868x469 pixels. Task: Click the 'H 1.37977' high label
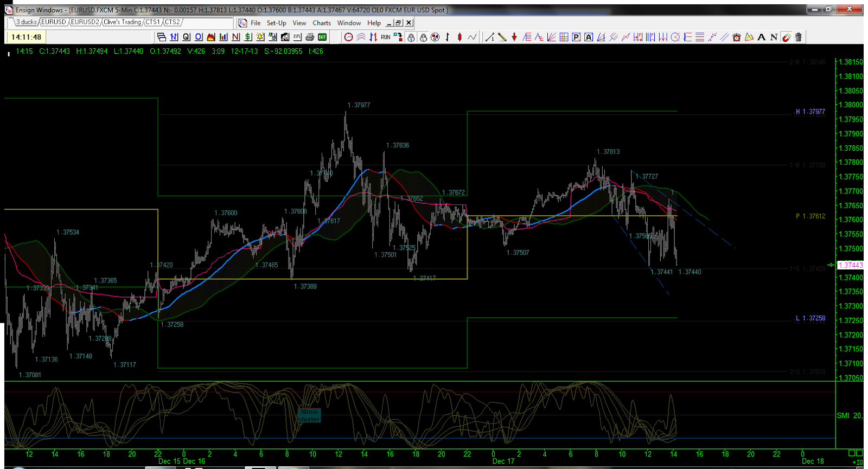(x=810, y=112)
